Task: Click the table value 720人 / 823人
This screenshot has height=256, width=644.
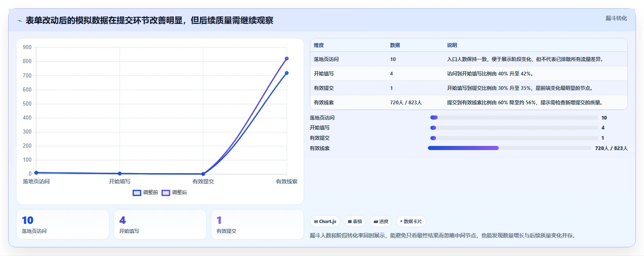Action: click(406, 103)
